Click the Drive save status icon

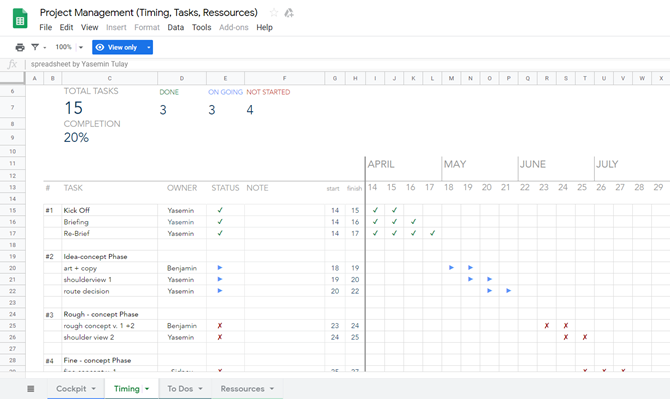[289, 13]
